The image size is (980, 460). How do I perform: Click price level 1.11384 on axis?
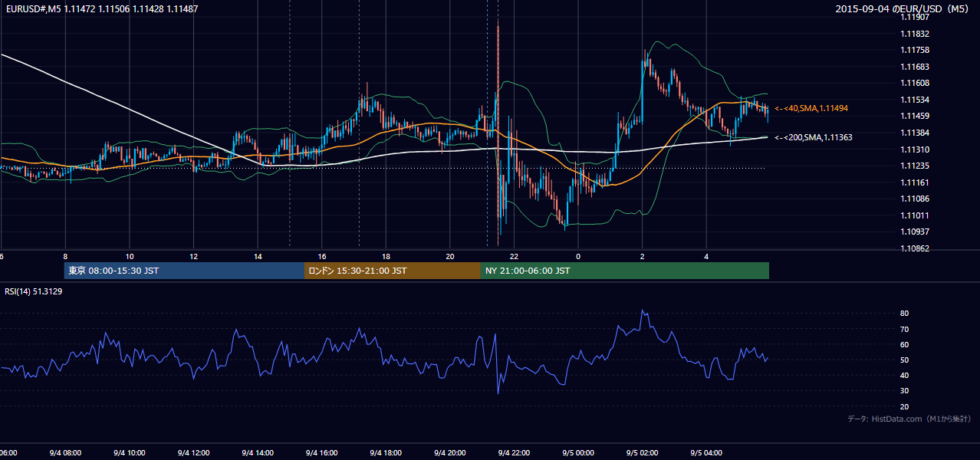coord(916,133)
